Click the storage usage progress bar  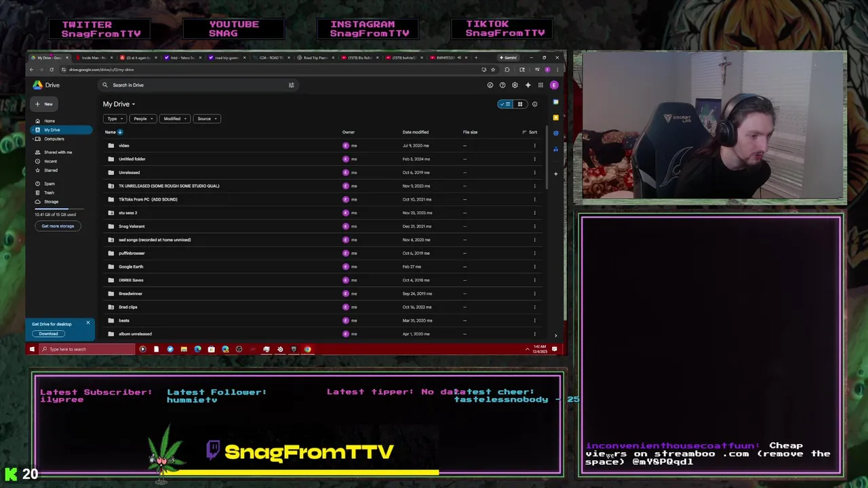(60, 209)
